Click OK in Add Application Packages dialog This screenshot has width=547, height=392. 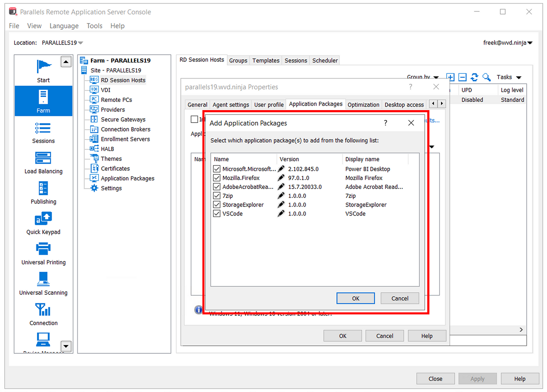(356, 298)
